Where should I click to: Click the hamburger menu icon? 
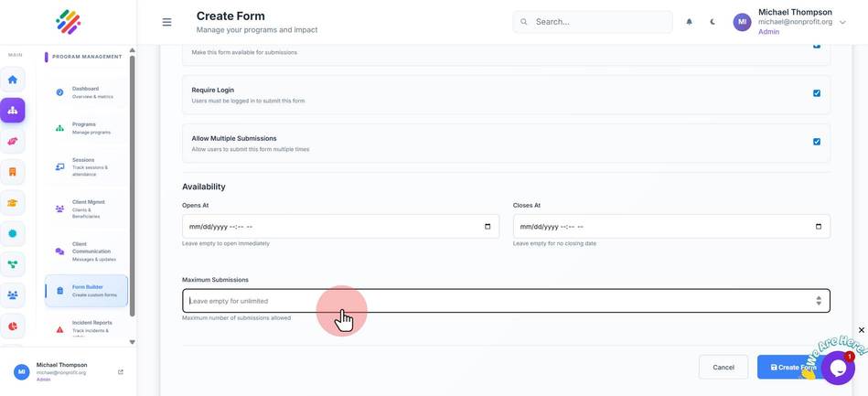[x=166, y=22]
